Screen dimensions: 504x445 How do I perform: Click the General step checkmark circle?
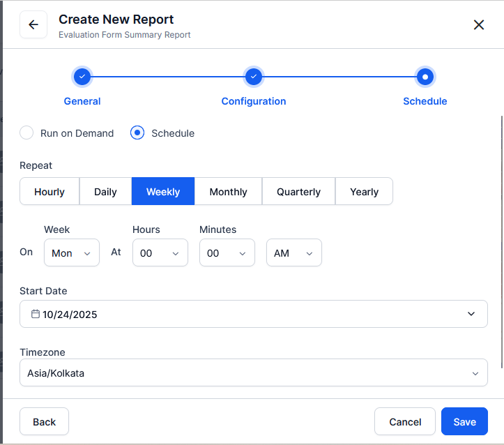82,77
